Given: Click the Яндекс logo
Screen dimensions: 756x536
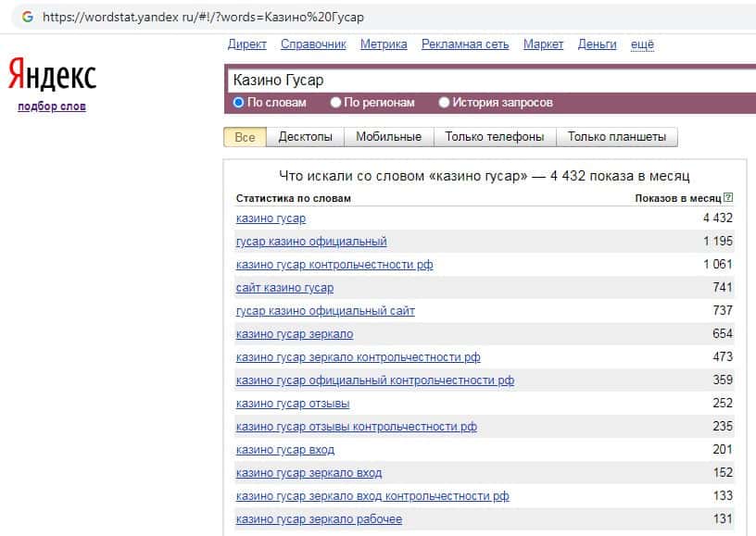Looking at the screenshot, I should click(x=52, y=74).
